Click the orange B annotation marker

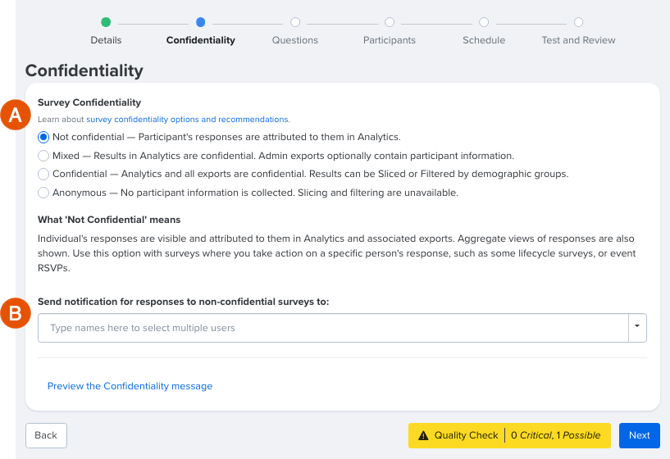coord(15,313)
